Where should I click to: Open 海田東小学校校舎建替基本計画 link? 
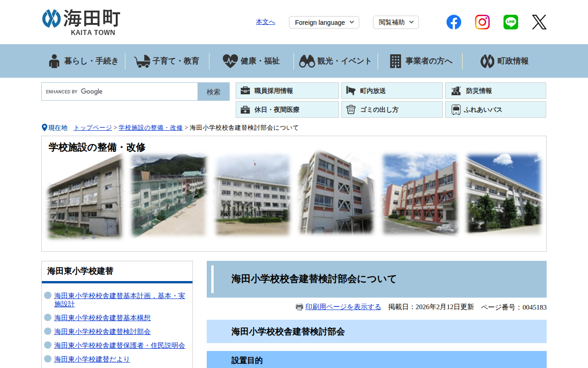(x=119, y=299)
